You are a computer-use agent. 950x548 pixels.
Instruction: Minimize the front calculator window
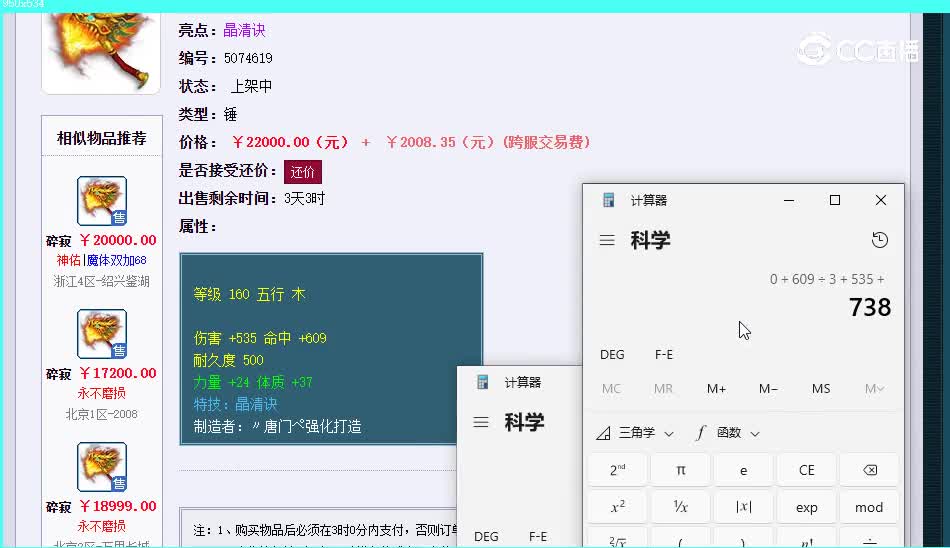coord(789,200)
